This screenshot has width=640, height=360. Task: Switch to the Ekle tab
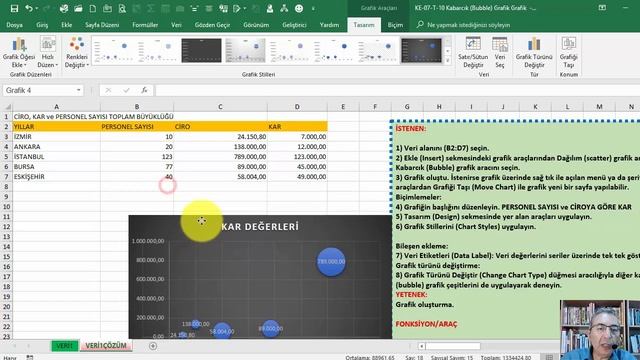[x=67, y=25]
